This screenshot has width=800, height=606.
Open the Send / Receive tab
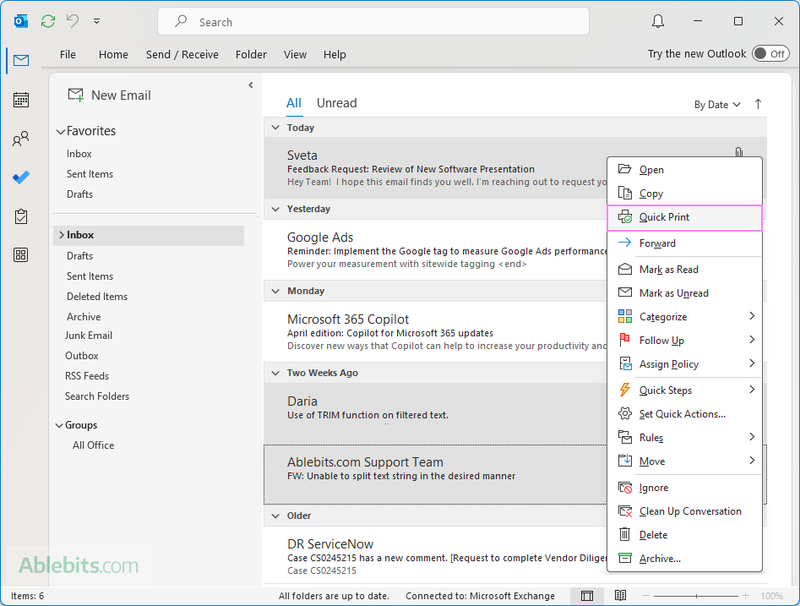click(182, 55)
